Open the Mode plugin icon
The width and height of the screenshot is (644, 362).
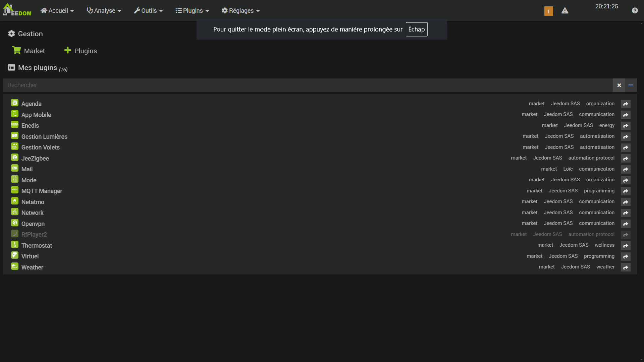pos(15,179)
